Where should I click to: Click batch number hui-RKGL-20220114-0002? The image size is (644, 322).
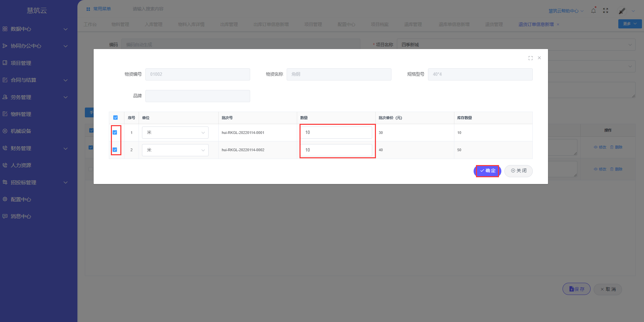tap(243, 150)
